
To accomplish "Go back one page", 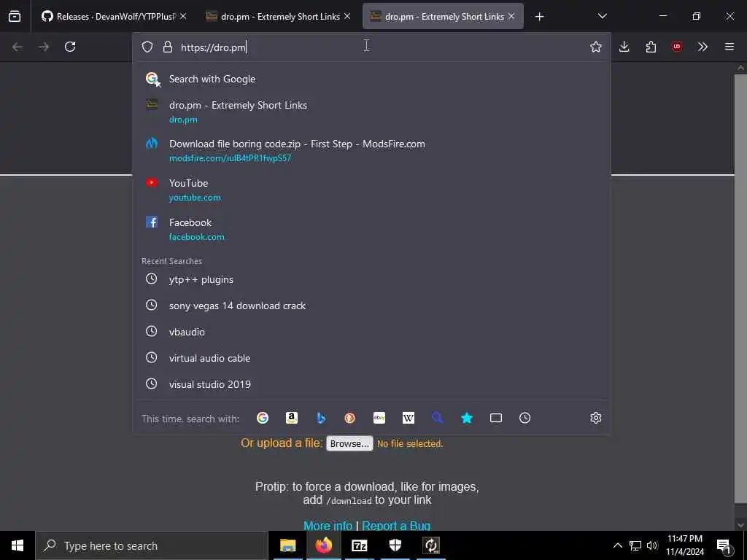I will [x=18, y=47].
